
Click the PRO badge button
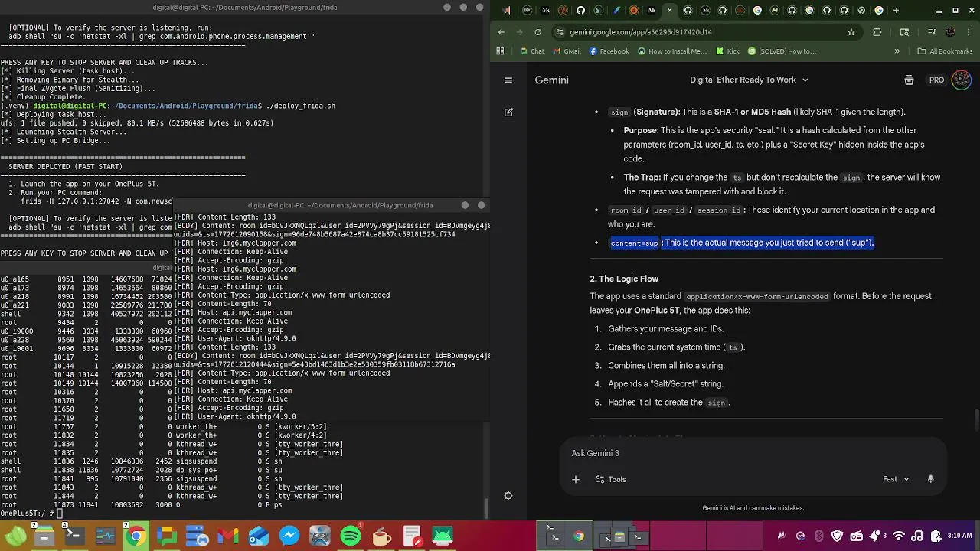pyautogui.click(x=936, y=80)
